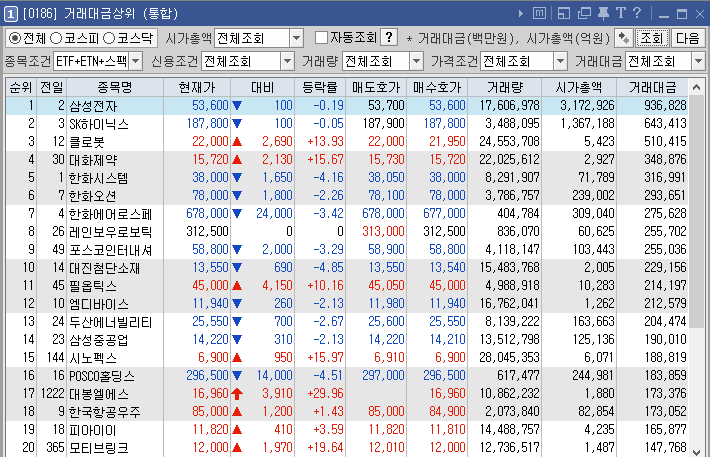Pin the window with the pushpin icon
The width and height of the screenshot is (710, 457).
point(603,13)
